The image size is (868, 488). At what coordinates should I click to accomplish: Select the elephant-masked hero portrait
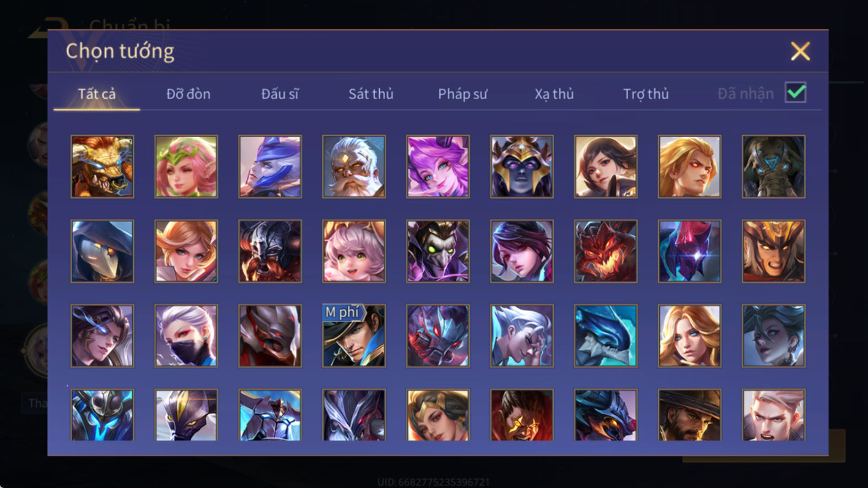(x=773, y=166)
